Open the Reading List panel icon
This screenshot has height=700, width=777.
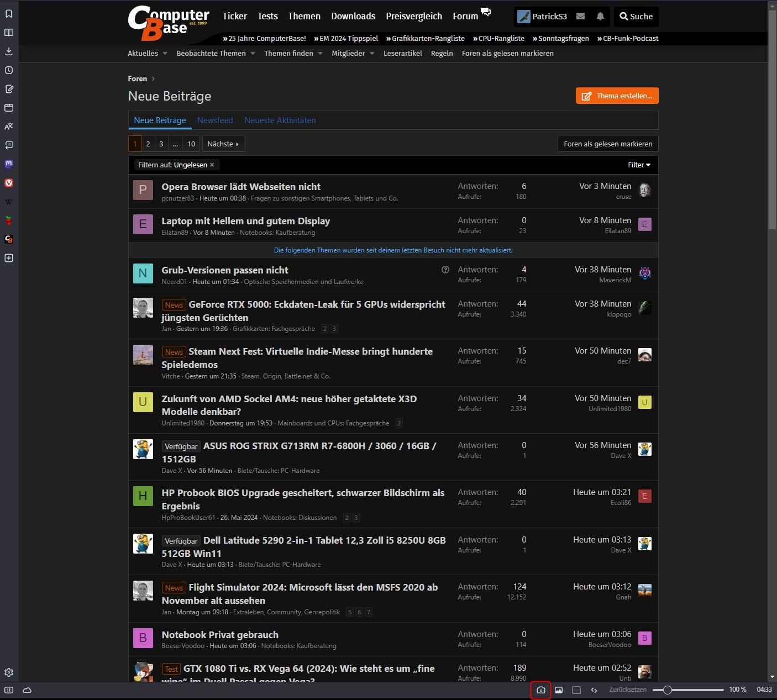9,33
